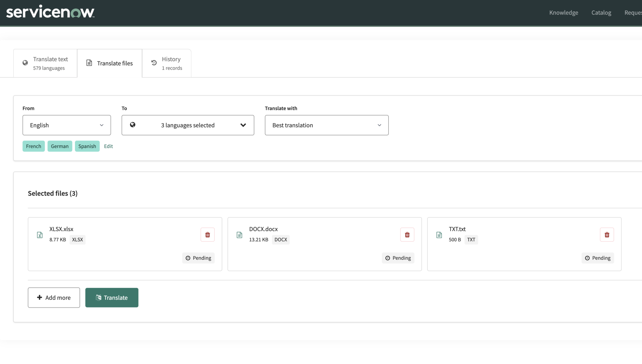Open Knowledge in the top navigation
Image resolution: width=642 pixels, height=364 pixels.
pos(564,13)
